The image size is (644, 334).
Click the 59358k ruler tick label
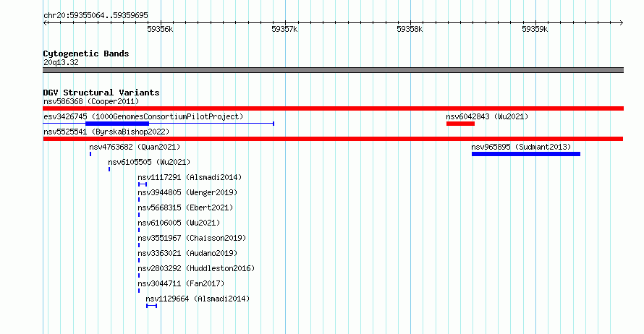(410, 29)
